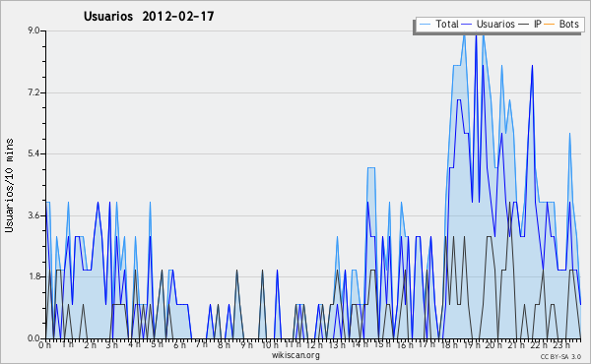Click the '3 h' x-axis label
This screenshot has width=591, height=364.
pyautogui.click(x=111, y=345)
